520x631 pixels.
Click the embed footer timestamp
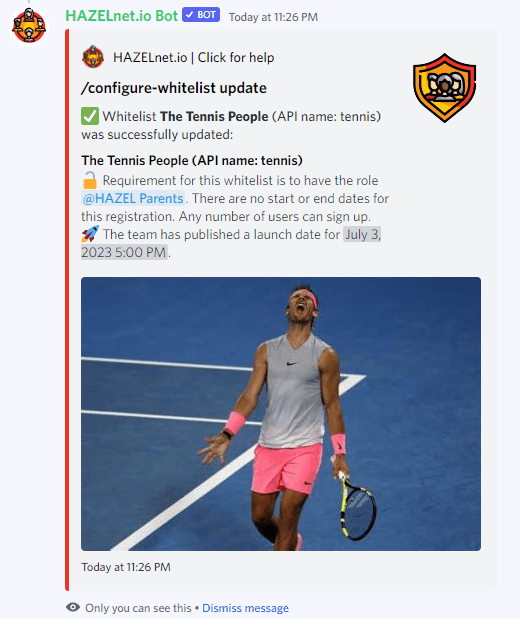[x=126, y=567]
